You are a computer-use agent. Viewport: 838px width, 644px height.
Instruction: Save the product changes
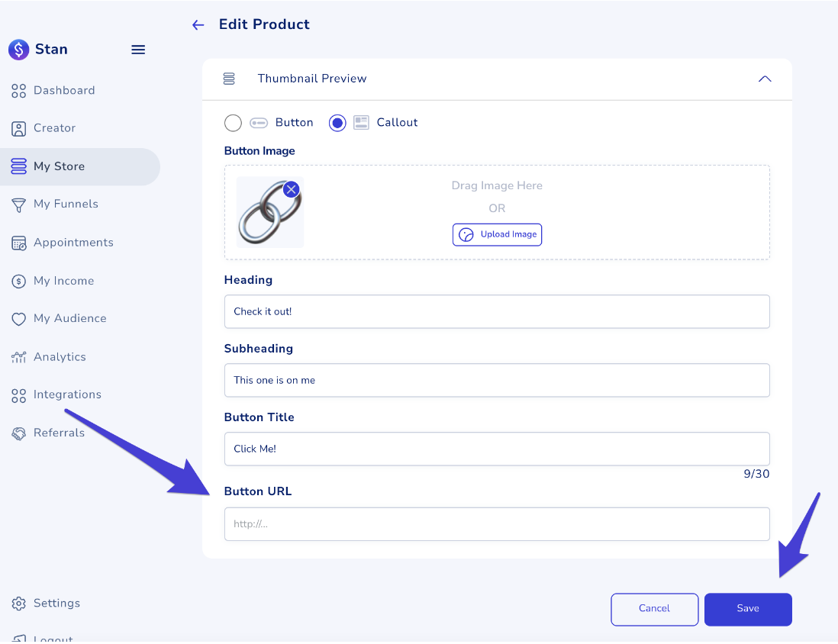point(748,609)
